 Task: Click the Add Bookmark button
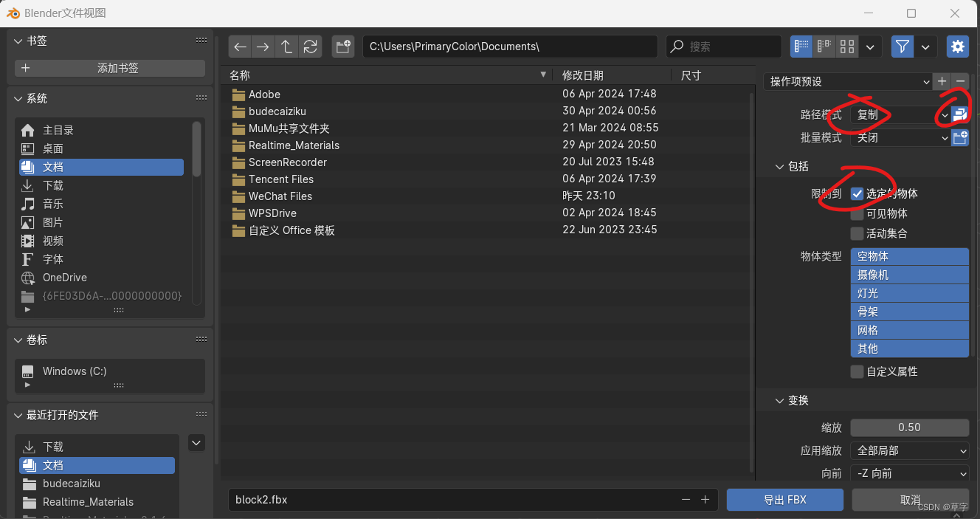point(110,68)
